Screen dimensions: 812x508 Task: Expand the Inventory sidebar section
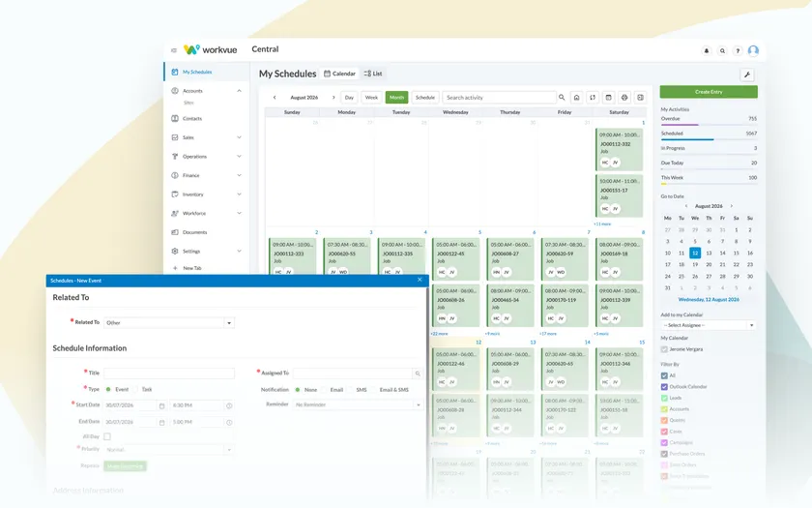pos(240,194)
